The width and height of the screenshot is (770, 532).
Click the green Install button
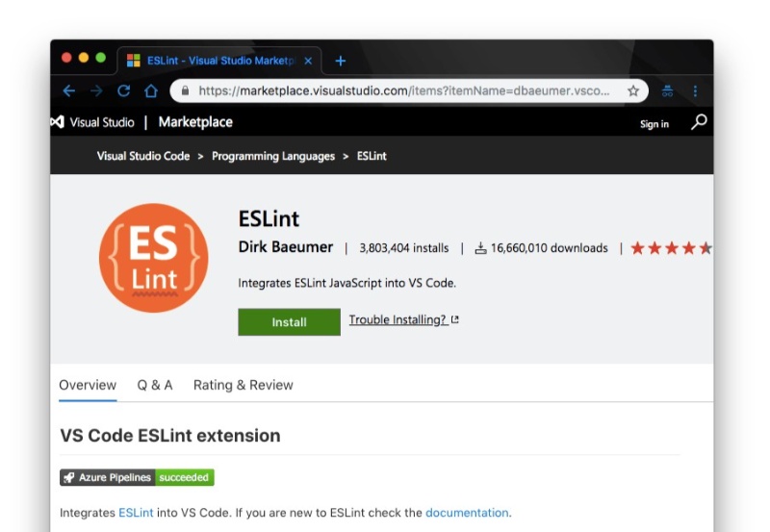tap(290, 322)
